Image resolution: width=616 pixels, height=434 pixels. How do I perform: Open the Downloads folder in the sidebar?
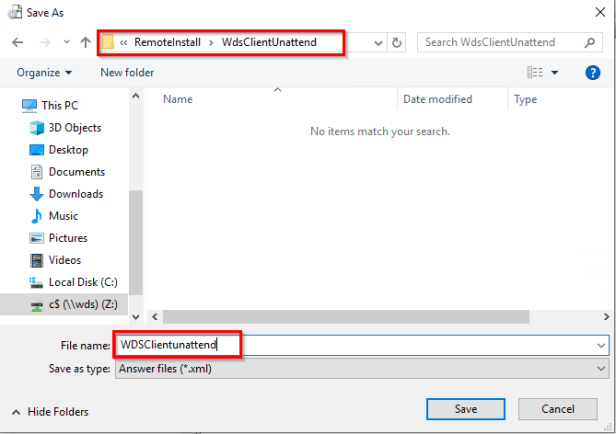click(75, 194)
